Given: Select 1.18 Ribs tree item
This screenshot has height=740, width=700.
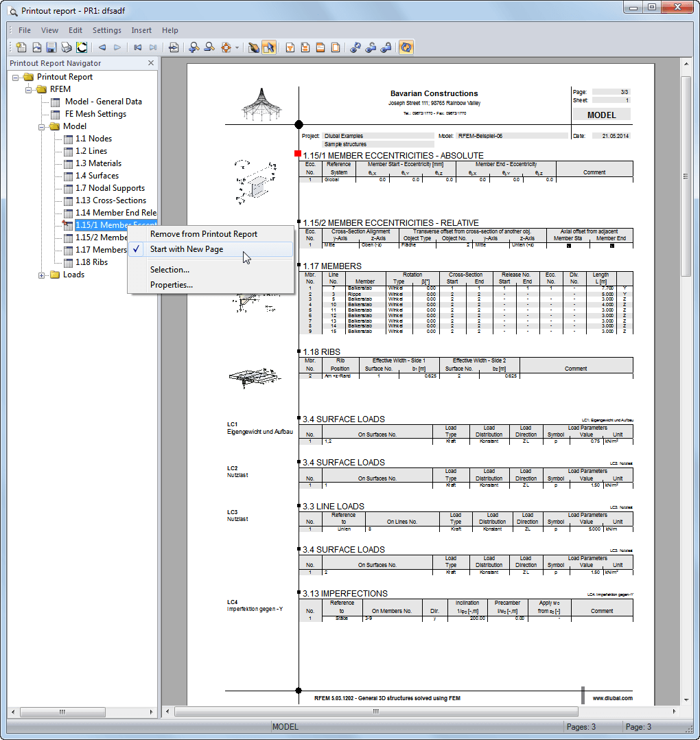Looking at the screenshot, I should pyautogui.click(x=91, y=262).
